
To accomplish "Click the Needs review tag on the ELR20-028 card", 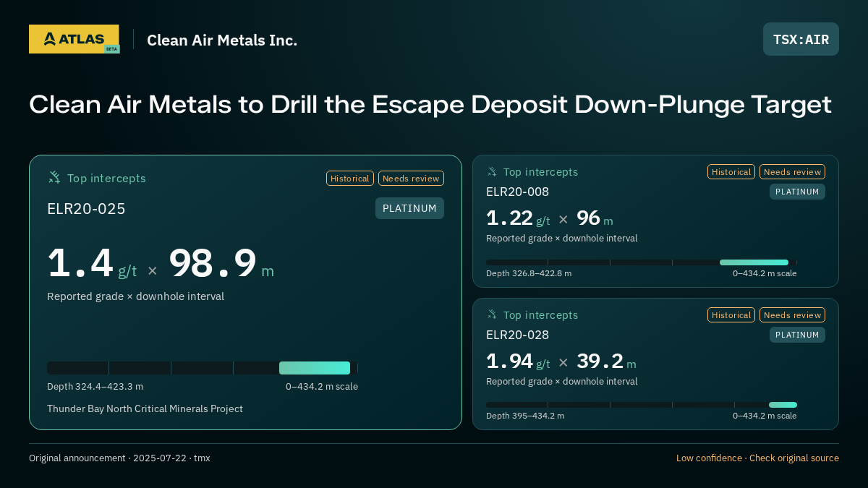I will (x=792, y=314).
